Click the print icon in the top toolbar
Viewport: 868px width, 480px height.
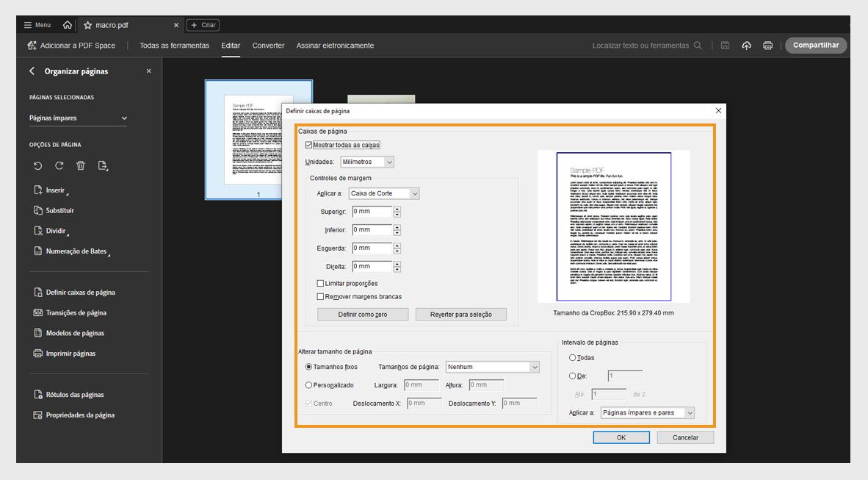click(767, 46)
